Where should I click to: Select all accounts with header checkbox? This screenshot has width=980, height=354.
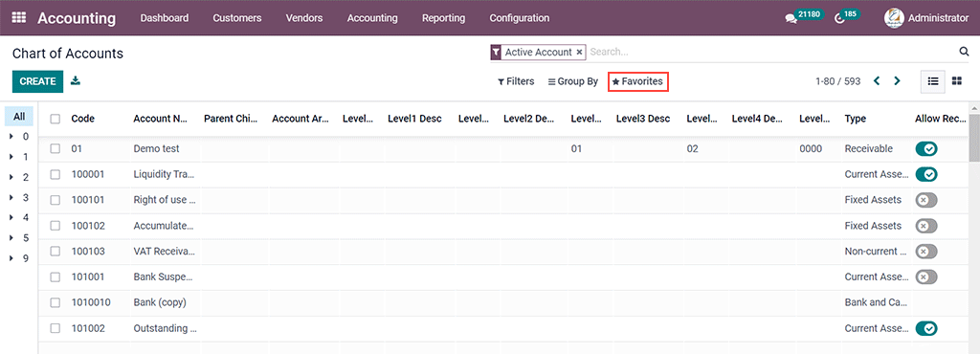tap(55, 119)
